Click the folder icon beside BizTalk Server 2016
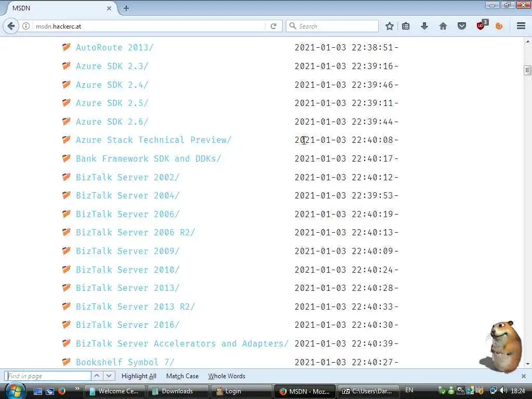 (x=66, y=325)
